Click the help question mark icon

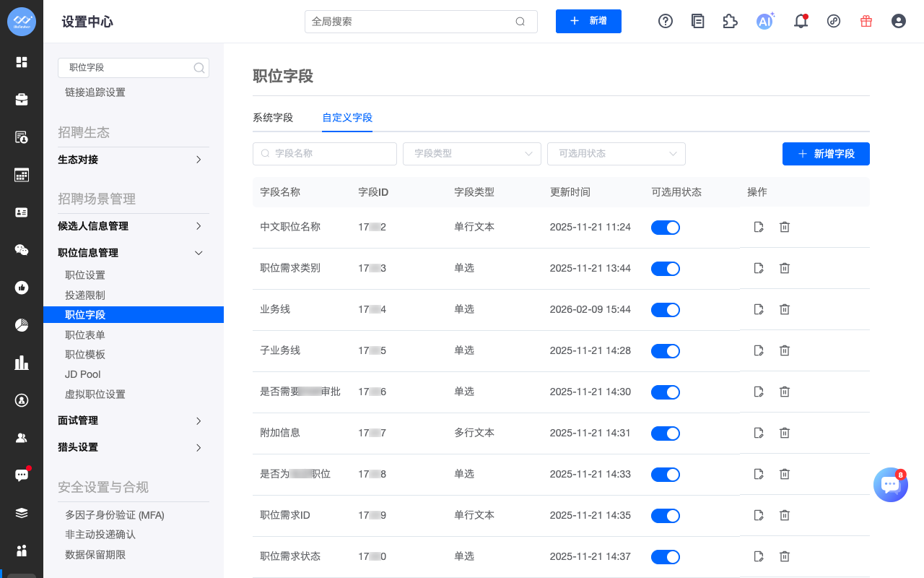click(x=666, y=21)
